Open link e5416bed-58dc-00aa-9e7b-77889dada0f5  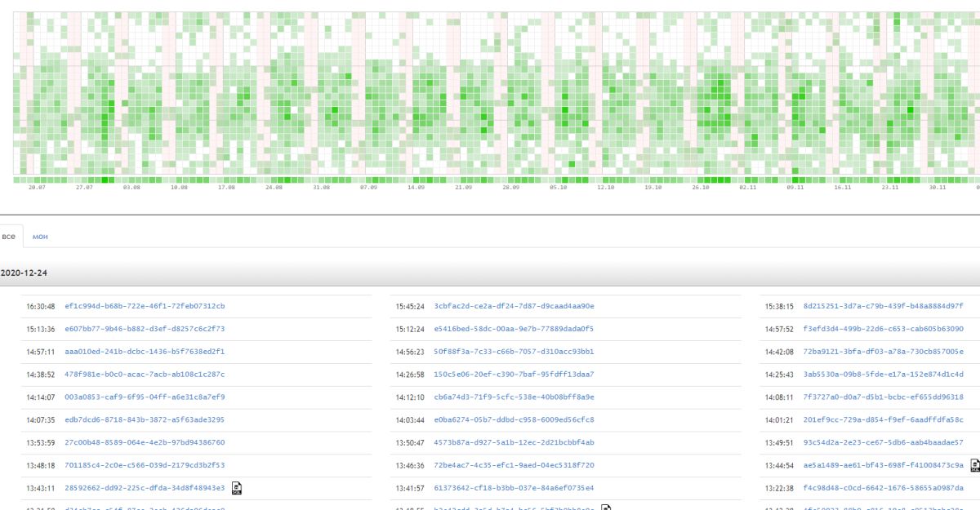coord(514,329)
